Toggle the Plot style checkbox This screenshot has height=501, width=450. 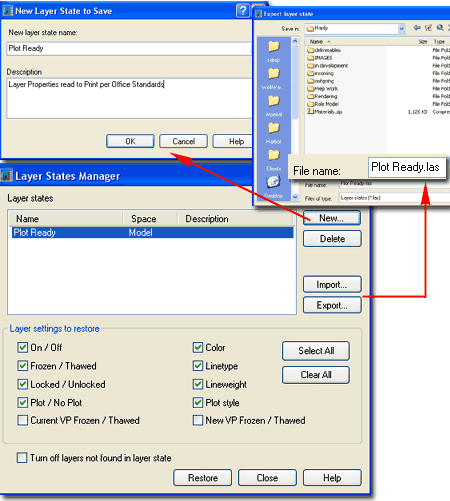198,402
